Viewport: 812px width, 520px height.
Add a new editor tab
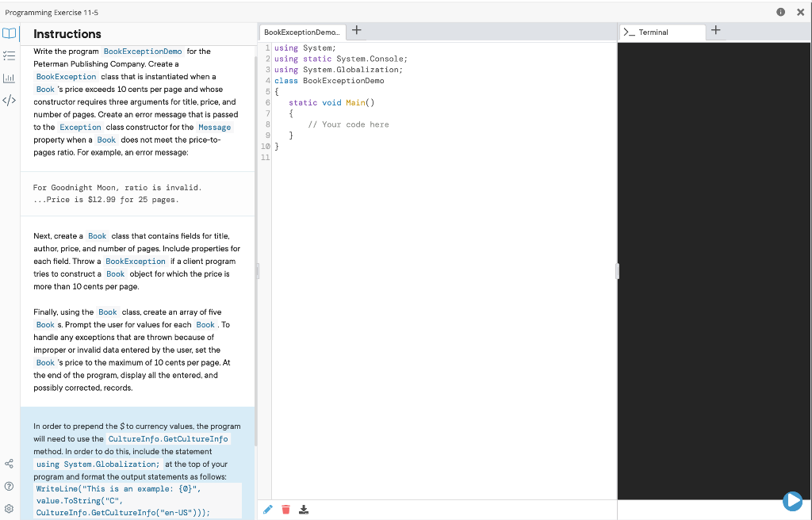click(x=357, y=31)
